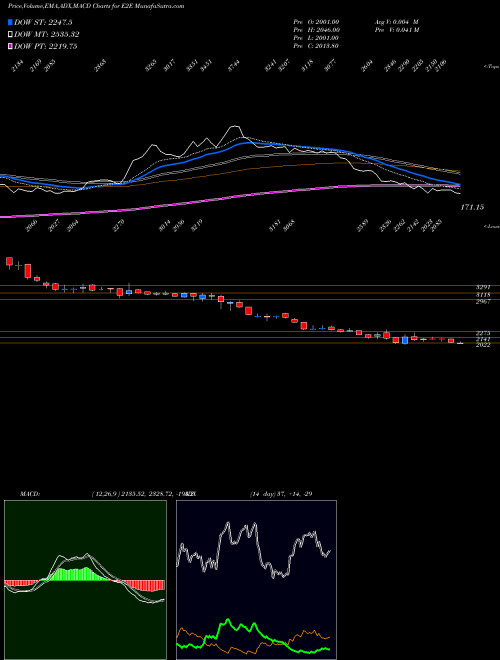Click the blue DOW ST legend swatch
500x660 pixels.
10,22
